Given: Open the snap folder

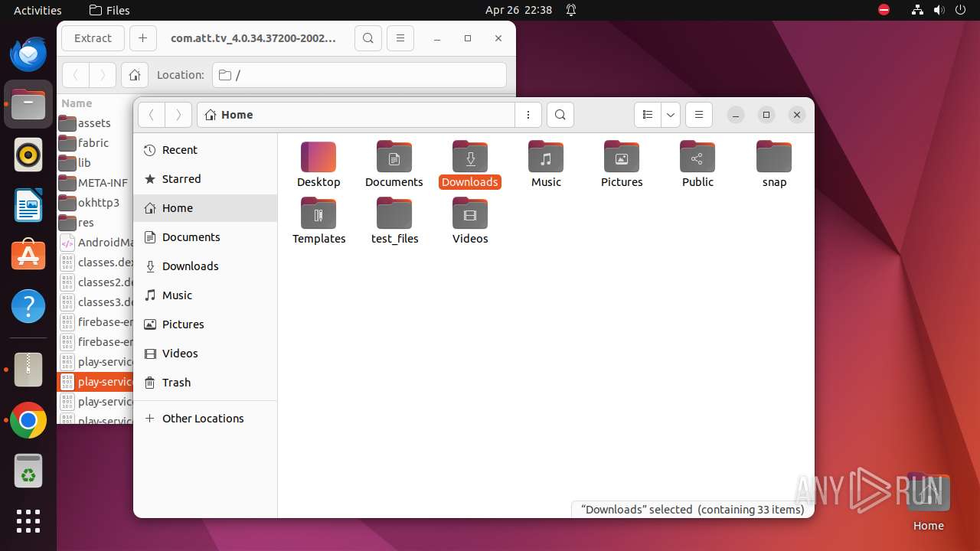Looking at the screenshot, I should click(774, 165).
